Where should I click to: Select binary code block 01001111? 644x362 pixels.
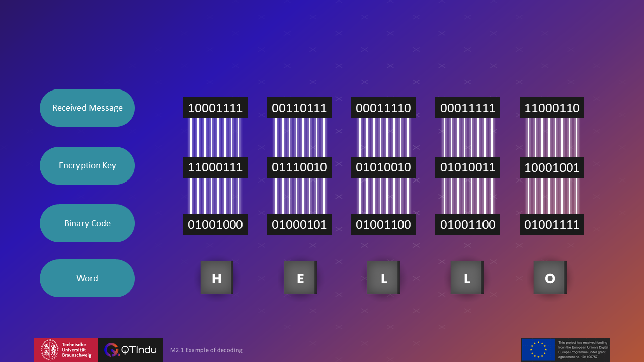tap(552, 224)
